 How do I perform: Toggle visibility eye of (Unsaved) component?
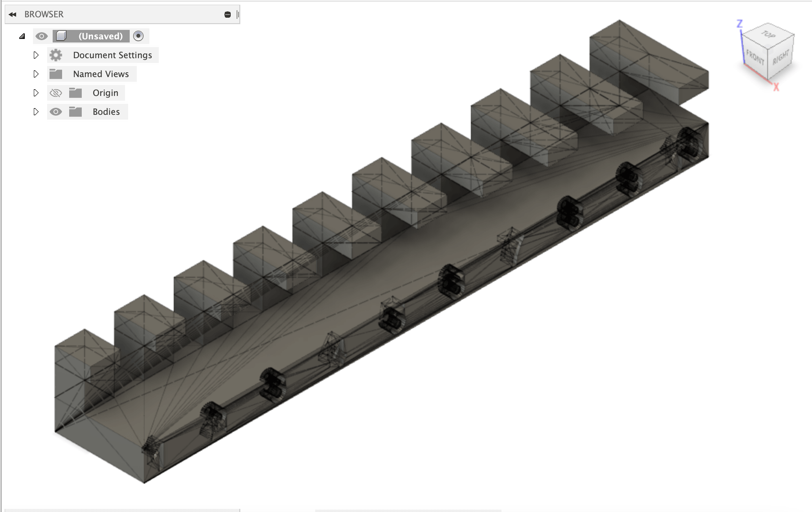pos(41,36)
